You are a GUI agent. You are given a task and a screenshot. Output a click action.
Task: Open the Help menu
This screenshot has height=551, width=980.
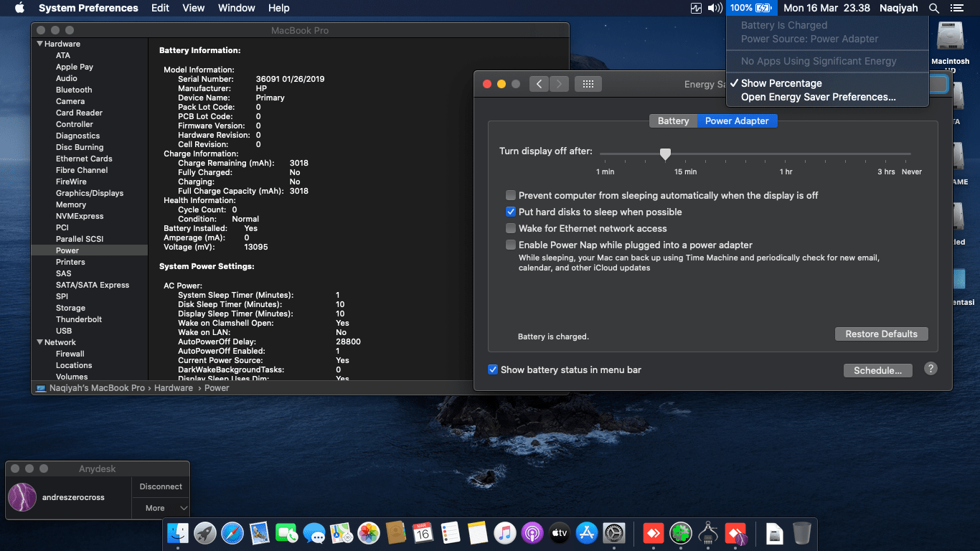click(278, 8)
